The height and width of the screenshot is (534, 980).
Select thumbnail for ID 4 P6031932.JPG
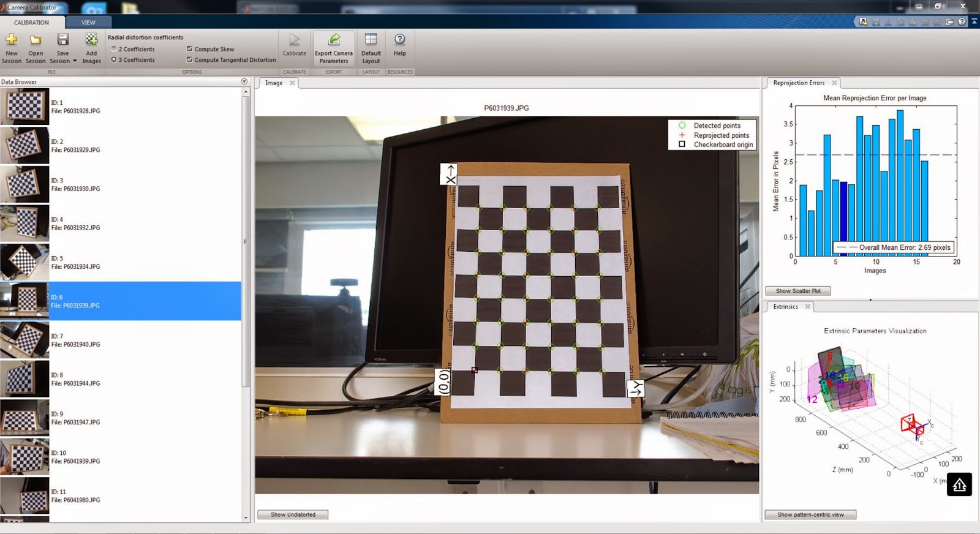point(24,224)
